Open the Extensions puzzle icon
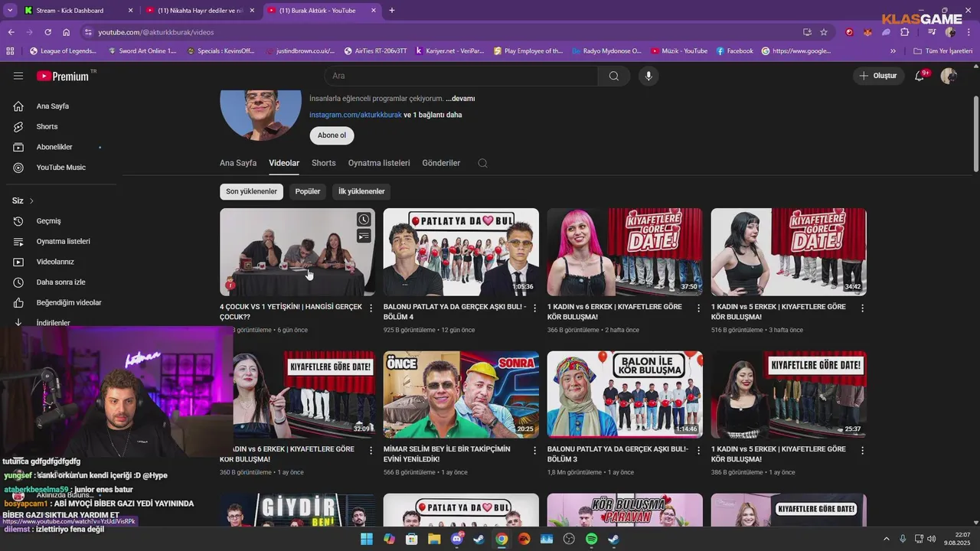The image size is (980, 551). pos(905,32)
